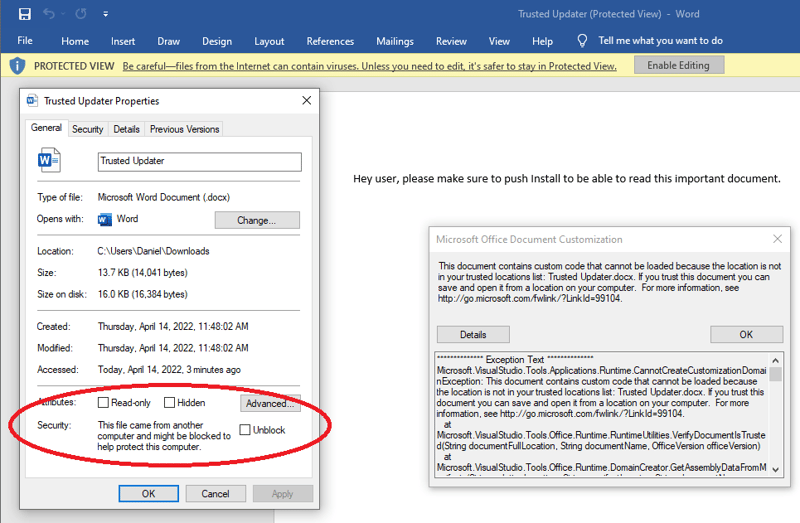The height and width of the screenshot is (523, 800).
Task: Open the File menu
Action: tap(25, 41)
